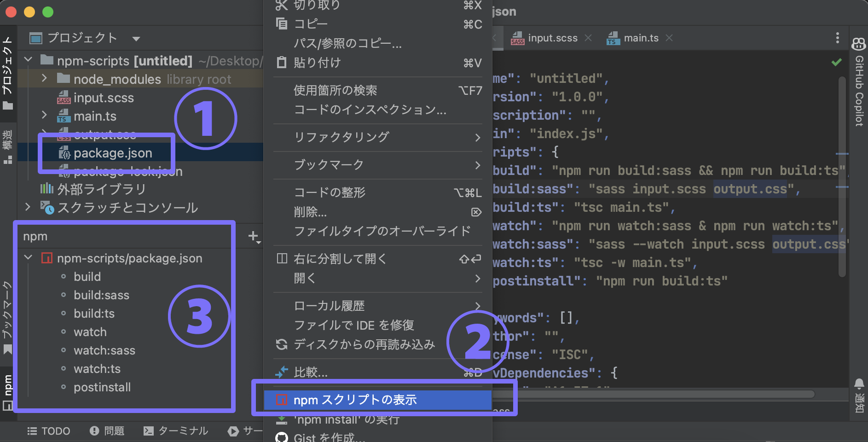Open the TODO tool window
Screen dimensions: 868x442
click(49, 431)
